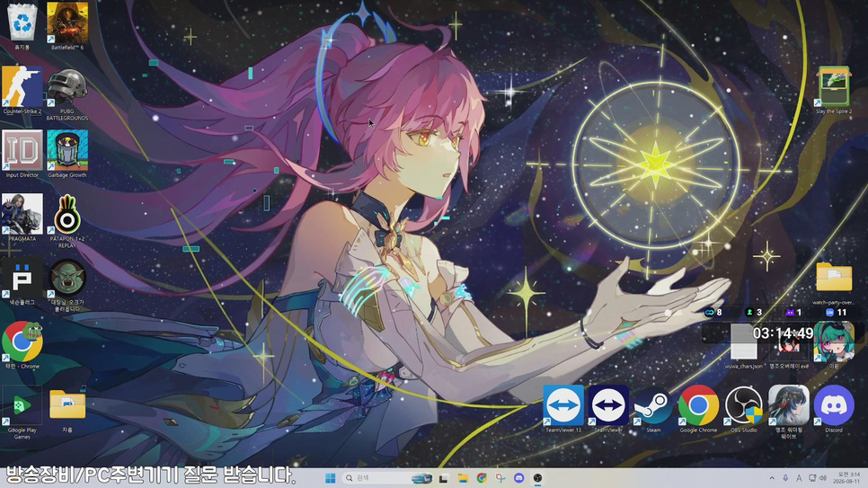The image size is (868, 488).
Task: Open Chrome from the taskbar
Action: [482, 478]
